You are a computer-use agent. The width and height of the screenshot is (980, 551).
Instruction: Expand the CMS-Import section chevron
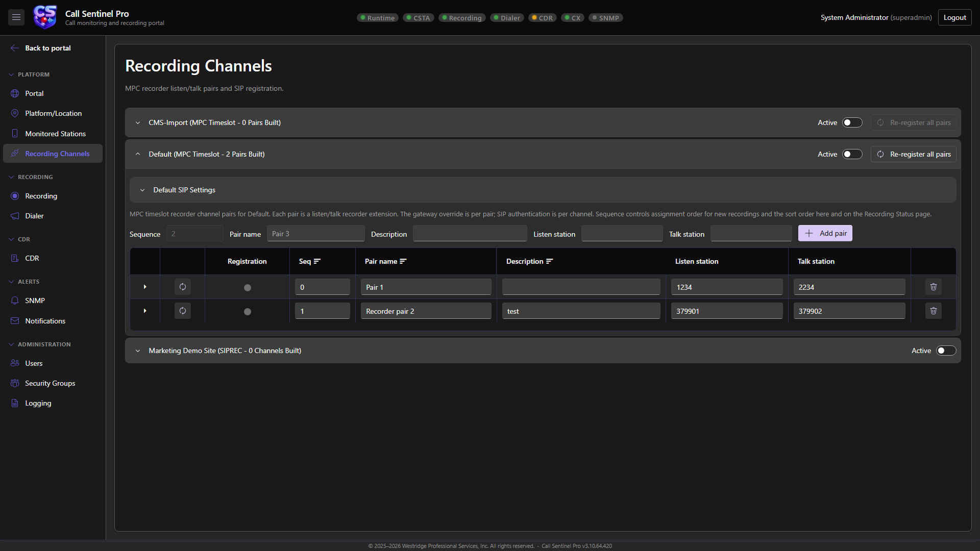(138, 122)
